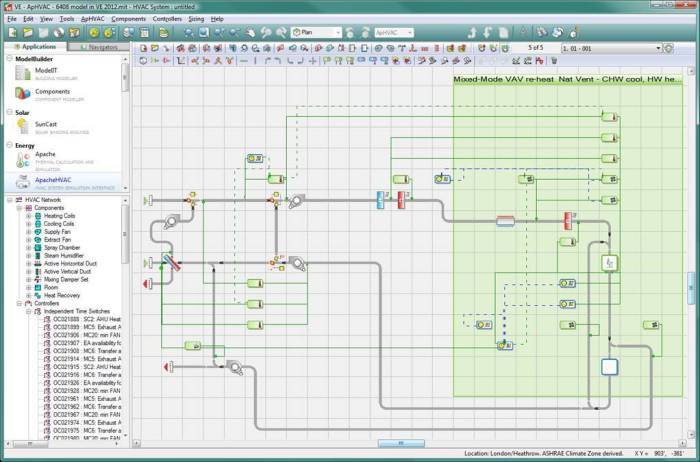Switch to the Applications tab

pos(35,47)
